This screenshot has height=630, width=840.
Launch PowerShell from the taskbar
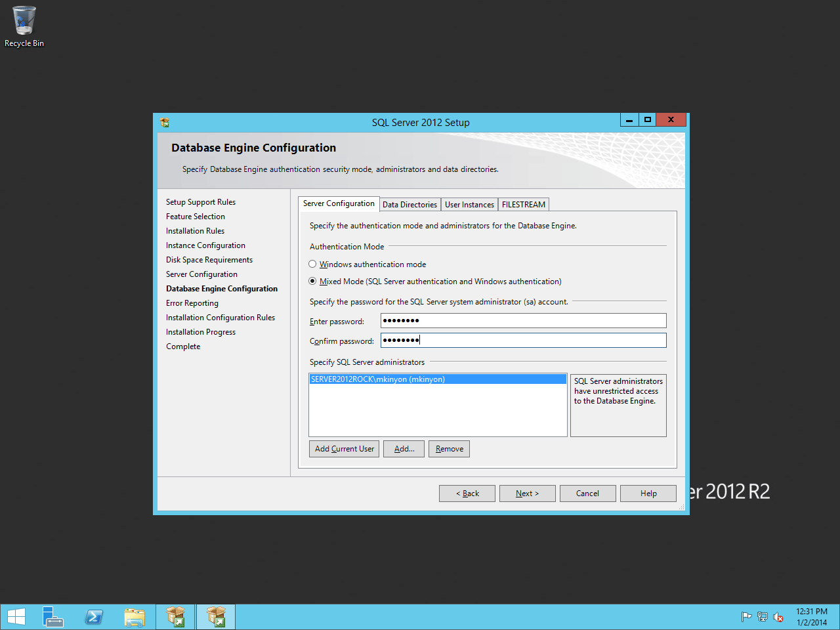tap(94, 617)
